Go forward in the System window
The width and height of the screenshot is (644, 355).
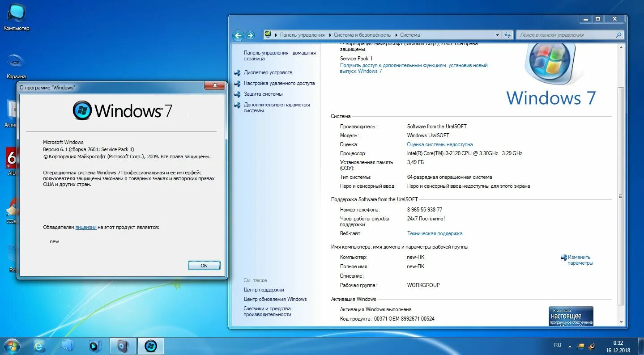[x=250, y=35]
